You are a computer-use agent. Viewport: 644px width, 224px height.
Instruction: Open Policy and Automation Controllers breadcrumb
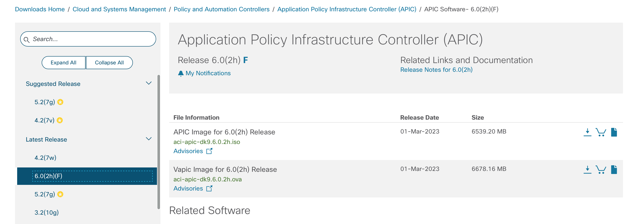click(x=221, y=9)
